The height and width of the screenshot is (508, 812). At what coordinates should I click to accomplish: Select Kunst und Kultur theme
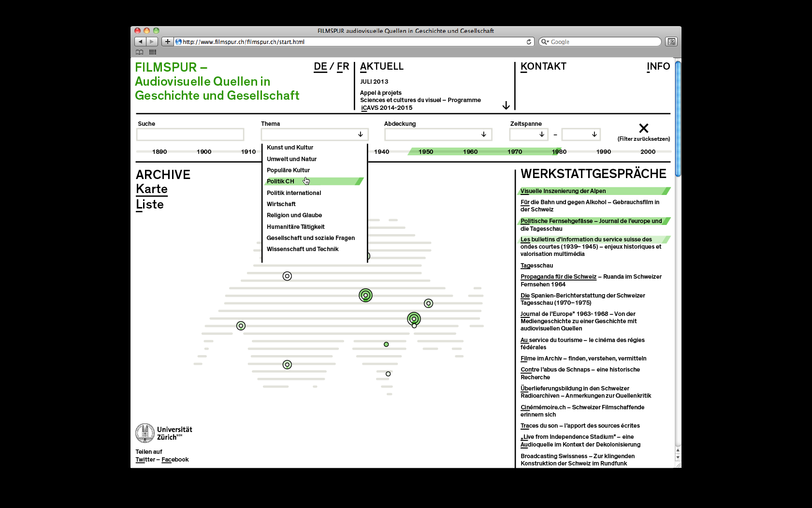(290, 148)
